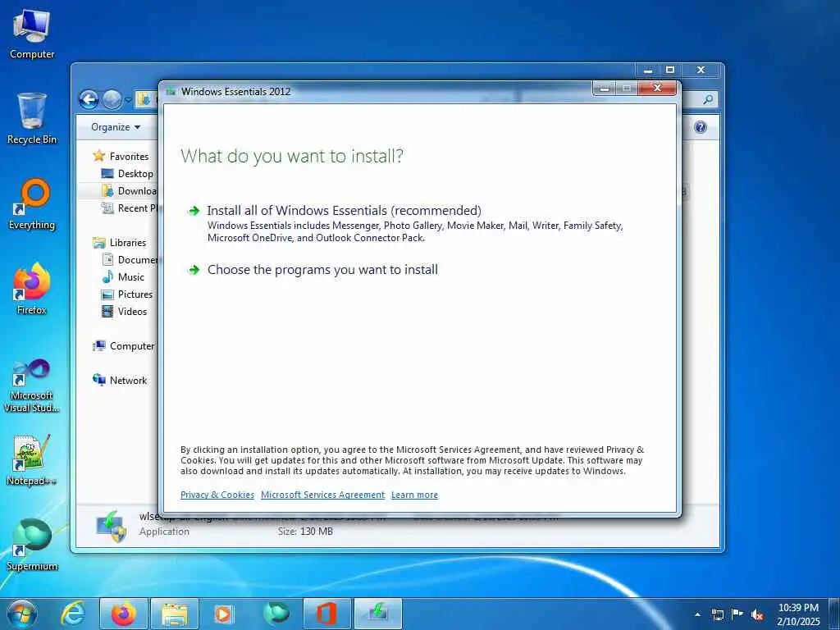The image size is (840, 630).
Task: Open Internet Explorer from the taskbar
Action: [x=73, y=614]
